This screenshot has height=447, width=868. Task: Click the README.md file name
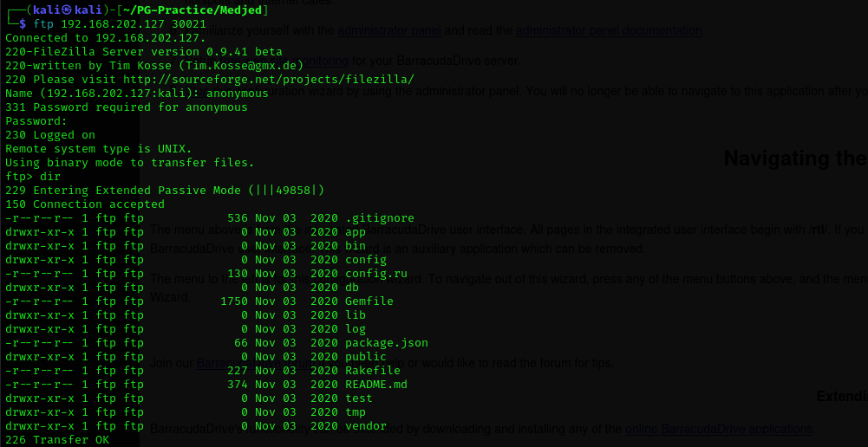(x=376, y=385)
